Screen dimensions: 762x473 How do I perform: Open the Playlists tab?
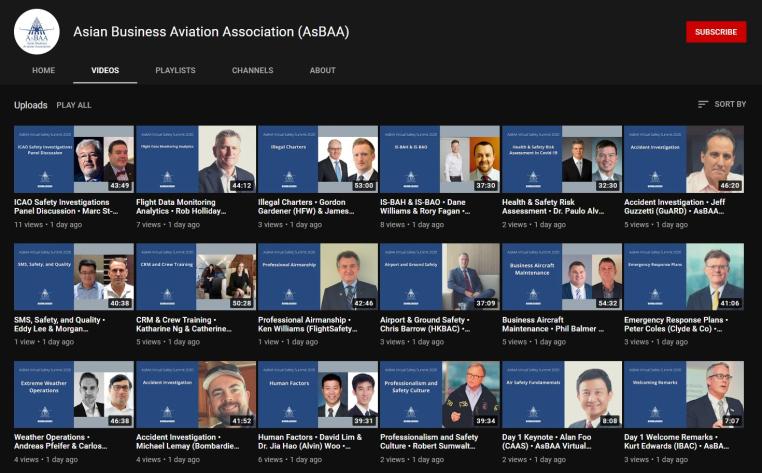[x=175, y=71]
